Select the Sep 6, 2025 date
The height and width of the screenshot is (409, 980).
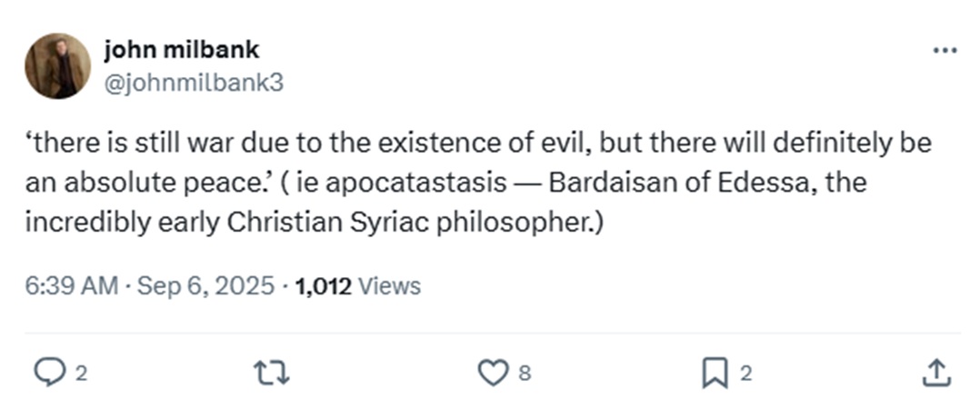[205, 286]
